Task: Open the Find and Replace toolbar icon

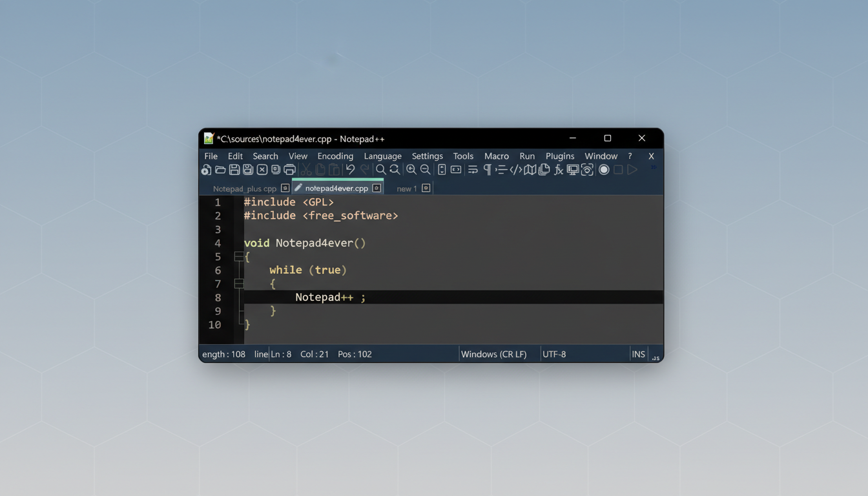Action: [395, 169]
